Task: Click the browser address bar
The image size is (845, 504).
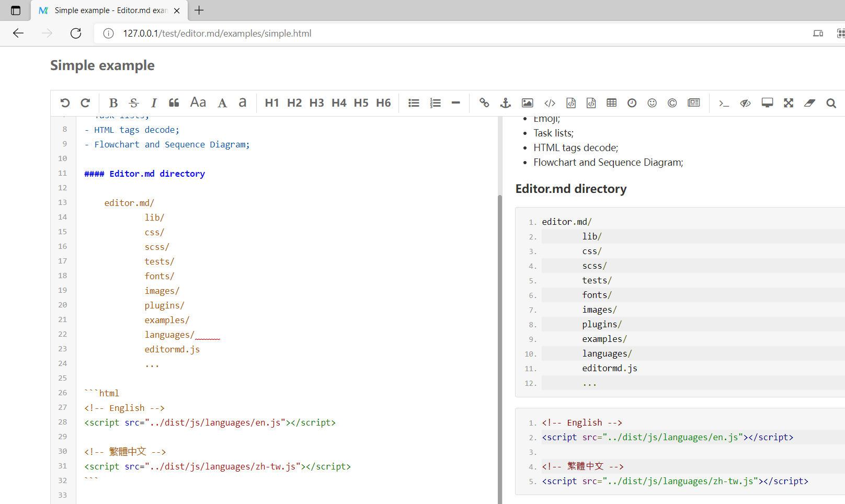Action: coord(450,33)
